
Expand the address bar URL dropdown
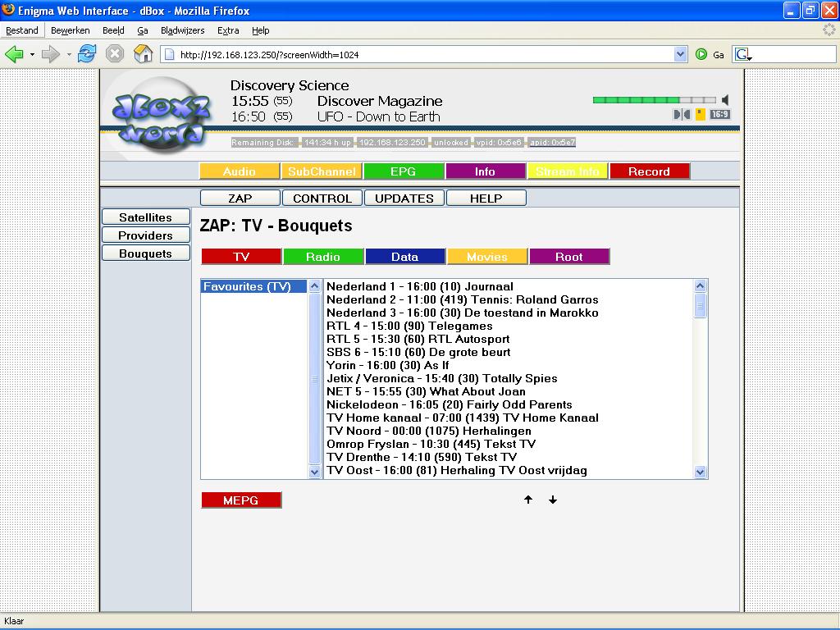tap(680, 54)
